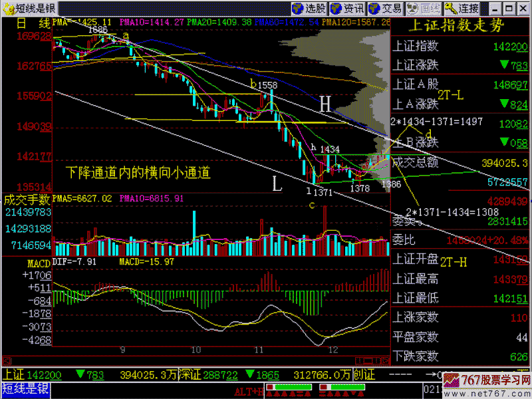Maximize the application window

[x=507, y=8]
